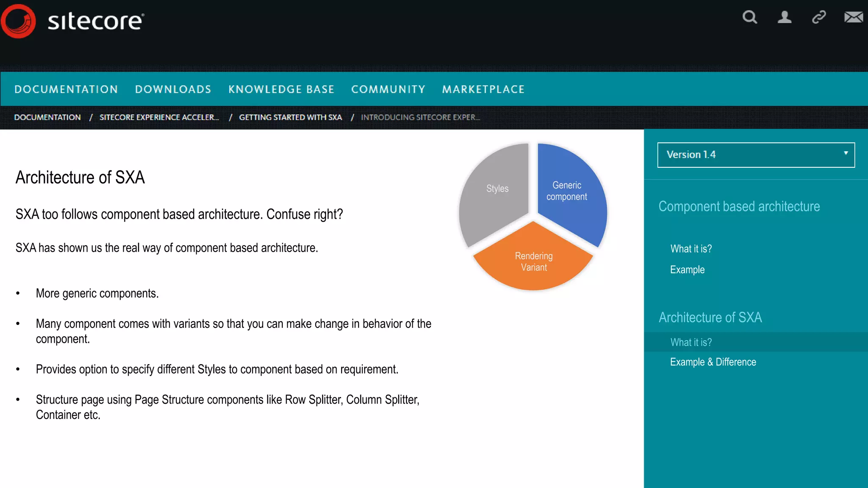Screen dimensions: 868x488
Task: Click the Component based architecture heading
Action: 739,207
